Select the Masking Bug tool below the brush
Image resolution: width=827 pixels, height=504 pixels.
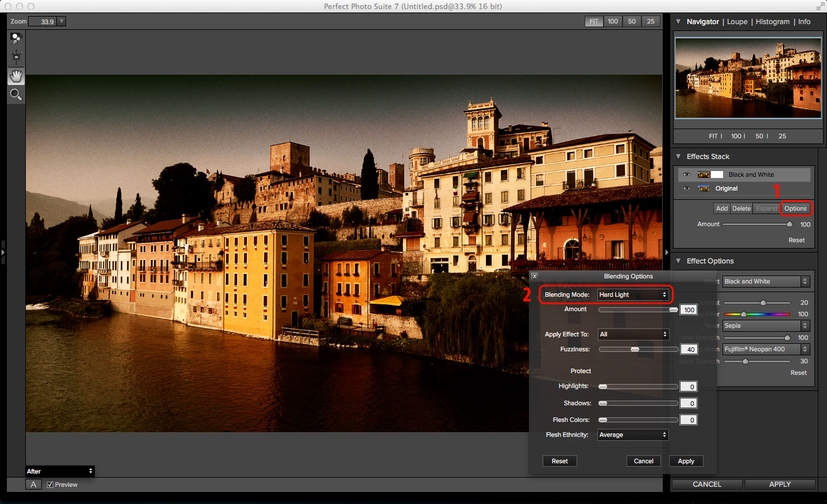pyautogui.click(x=16, y=56)
